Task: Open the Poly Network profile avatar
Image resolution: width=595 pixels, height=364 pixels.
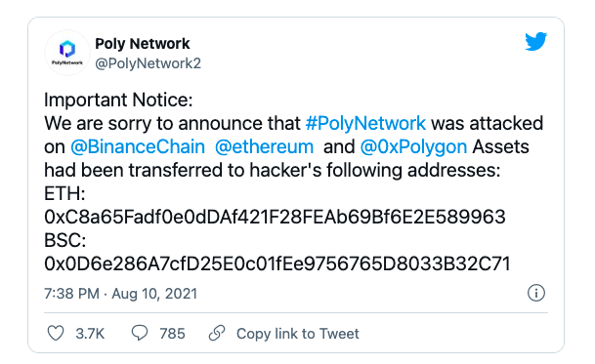Action: tap(67, 53)
